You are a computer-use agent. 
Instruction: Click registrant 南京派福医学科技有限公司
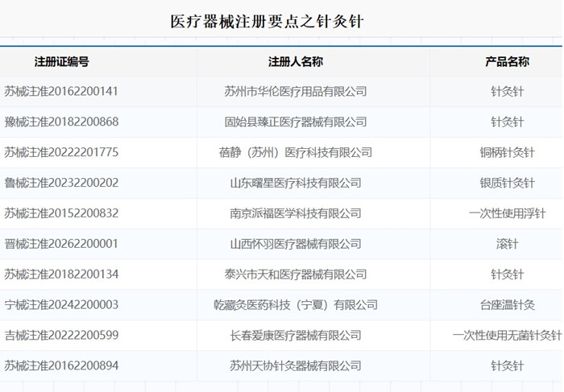pyautogui.click(x=296, y=213)
